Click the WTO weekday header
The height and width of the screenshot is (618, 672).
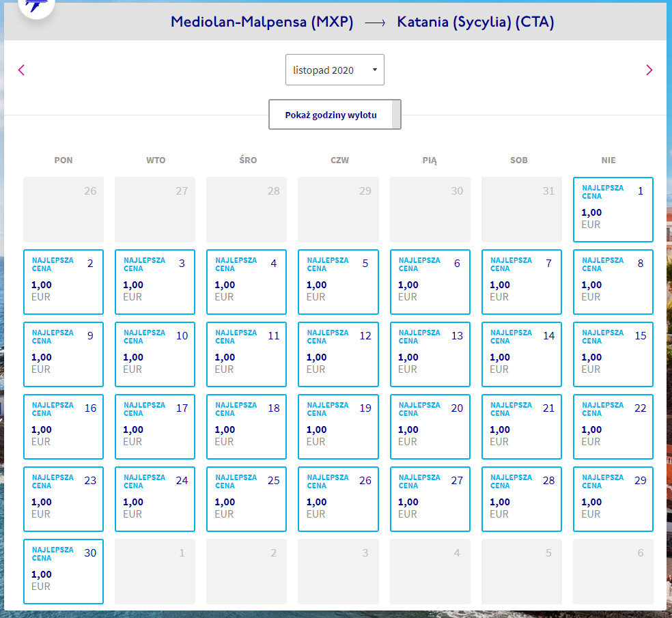156,160
